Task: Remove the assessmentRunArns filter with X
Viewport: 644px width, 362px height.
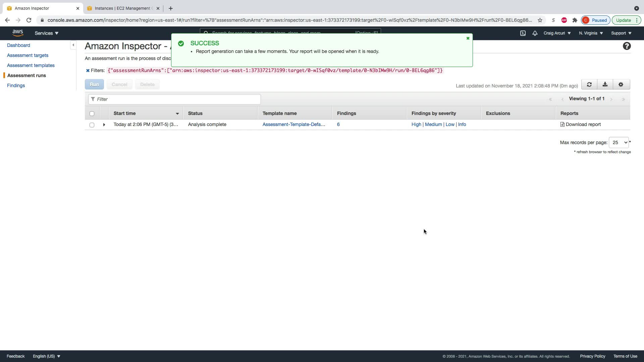Action: (88, 71)
